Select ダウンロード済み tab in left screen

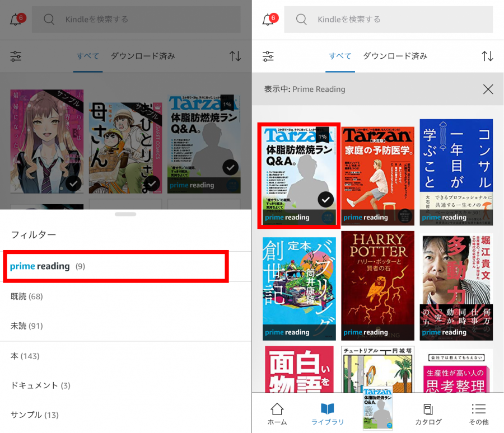[143, 56]
